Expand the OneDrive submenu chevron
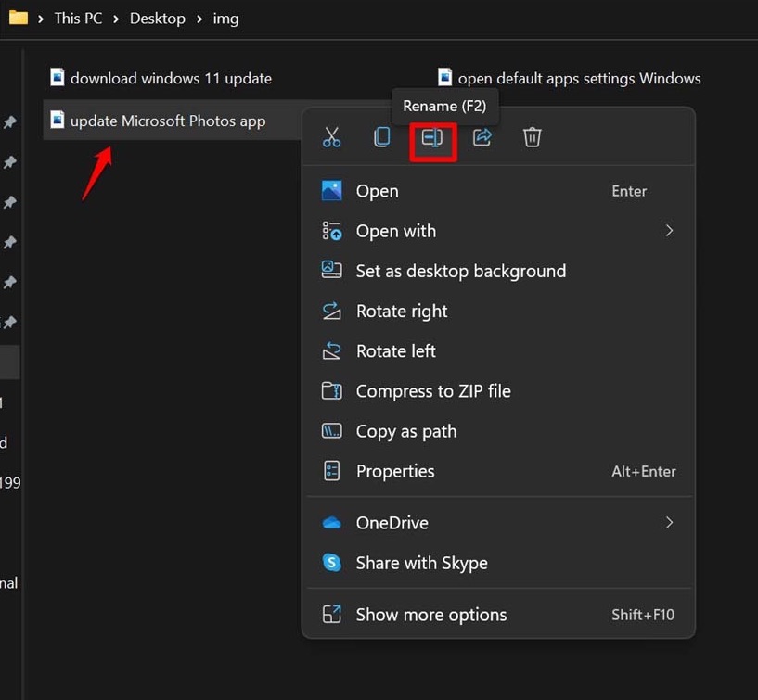This screenshot has height=700, width=758. pos(669,523)
